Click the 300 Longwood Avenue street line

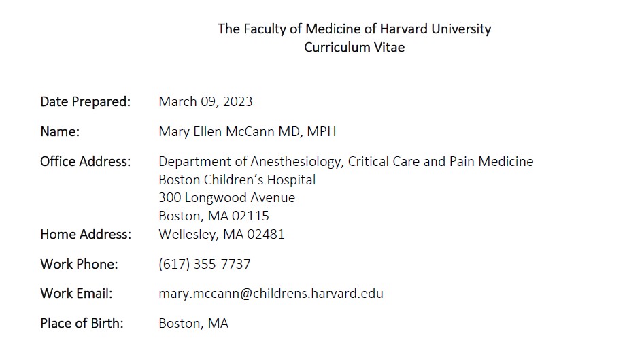tap(226, 198)
